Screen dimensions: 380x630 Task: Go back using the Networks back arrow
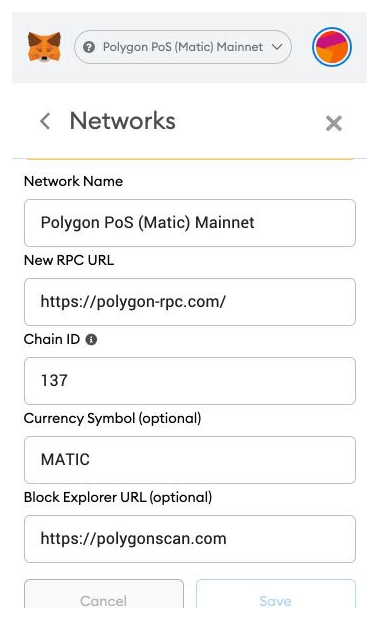45,121
